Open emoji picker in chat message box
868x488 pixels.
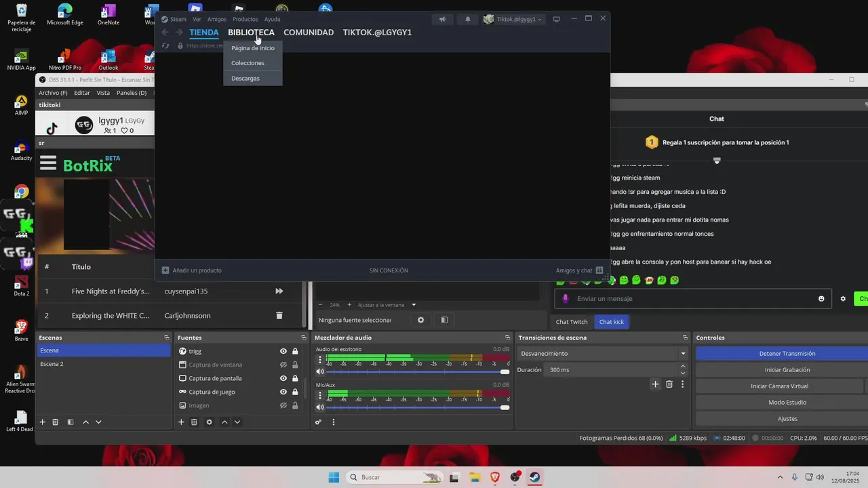click(x=821, y=299)
